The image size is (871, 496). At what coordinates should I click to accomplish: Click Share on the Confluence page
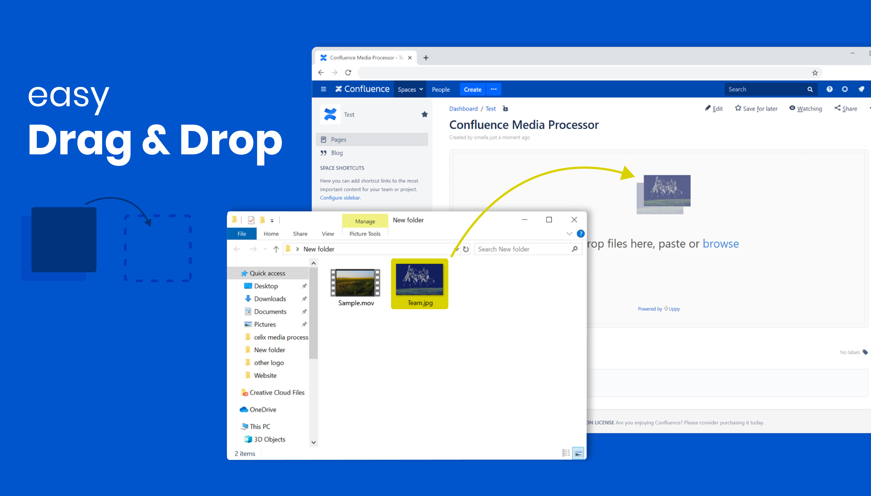[845, 108]
